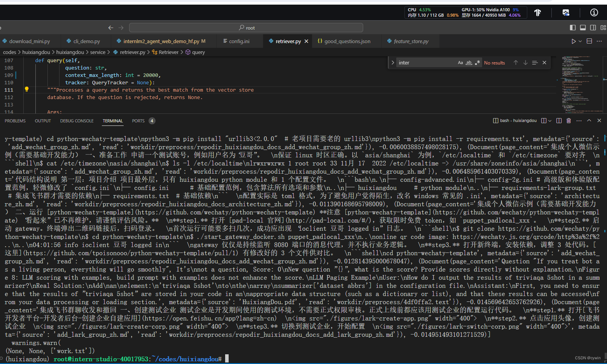Toggle bottom panel layout icon

pyautogui.click(x=583, y=28)
